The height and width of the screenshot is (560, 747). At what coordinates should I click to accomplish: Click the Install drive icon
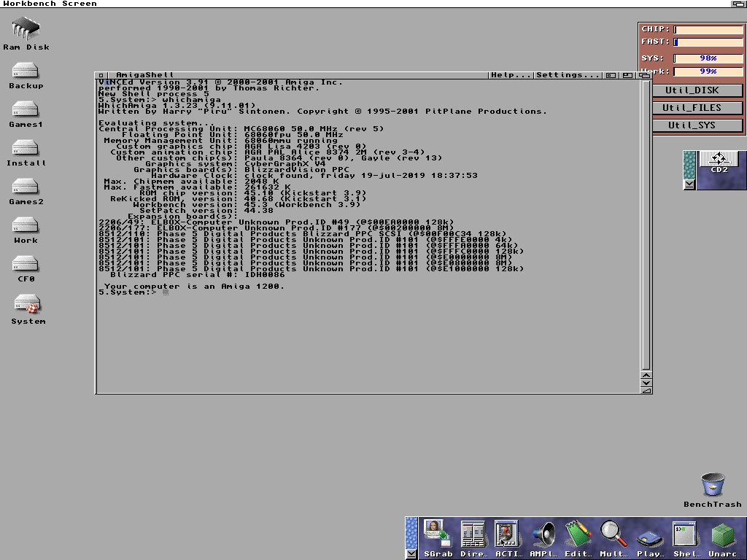pos(26,153)
